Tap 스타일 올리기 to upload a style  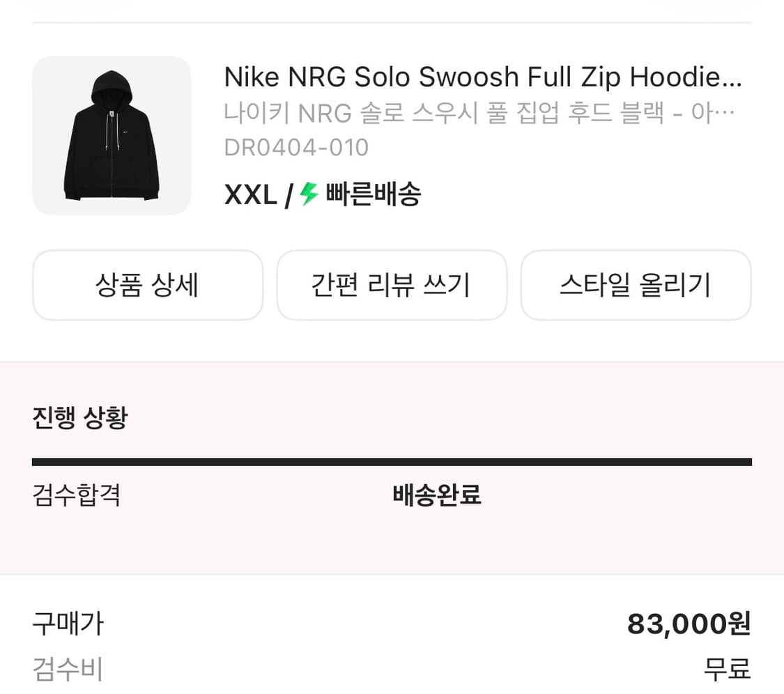tap(636, 285)
